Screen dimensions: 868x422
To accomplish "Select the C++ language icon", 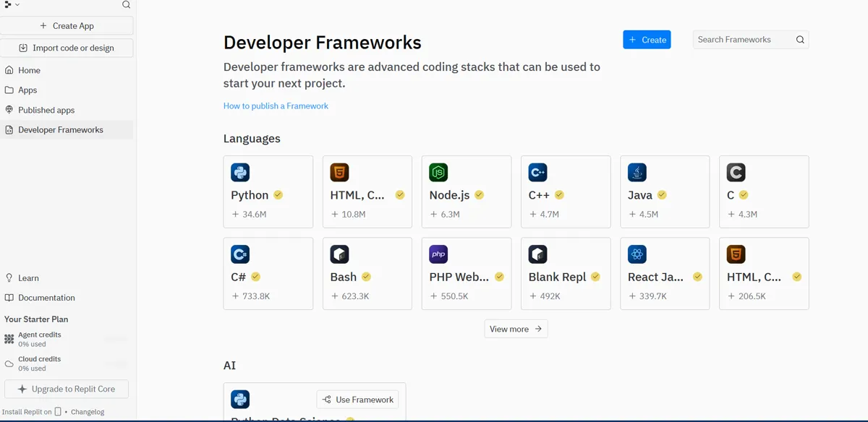I will pos(537,172).
